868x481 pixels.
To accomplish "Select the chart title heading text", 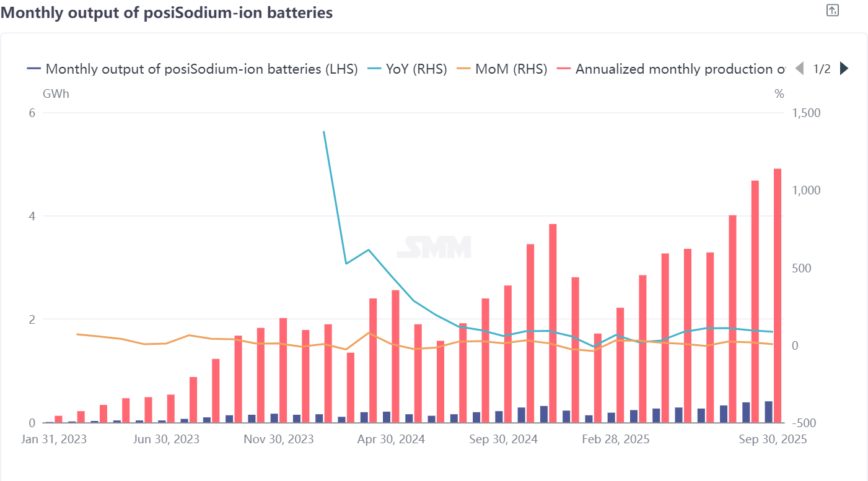I will point(167,12).
